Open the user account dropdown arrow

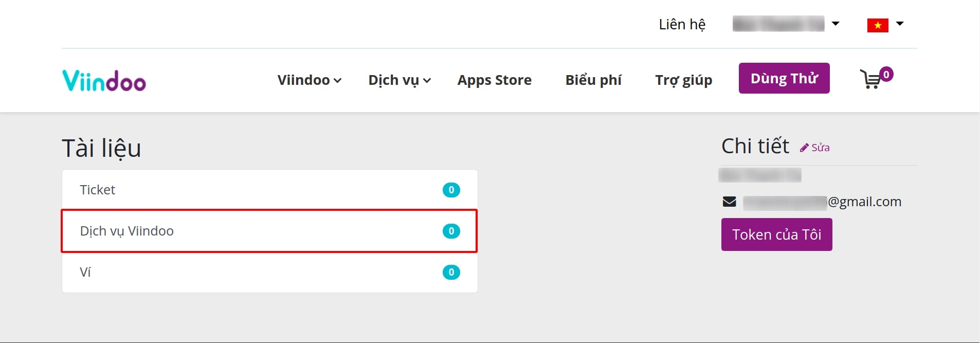836,24
